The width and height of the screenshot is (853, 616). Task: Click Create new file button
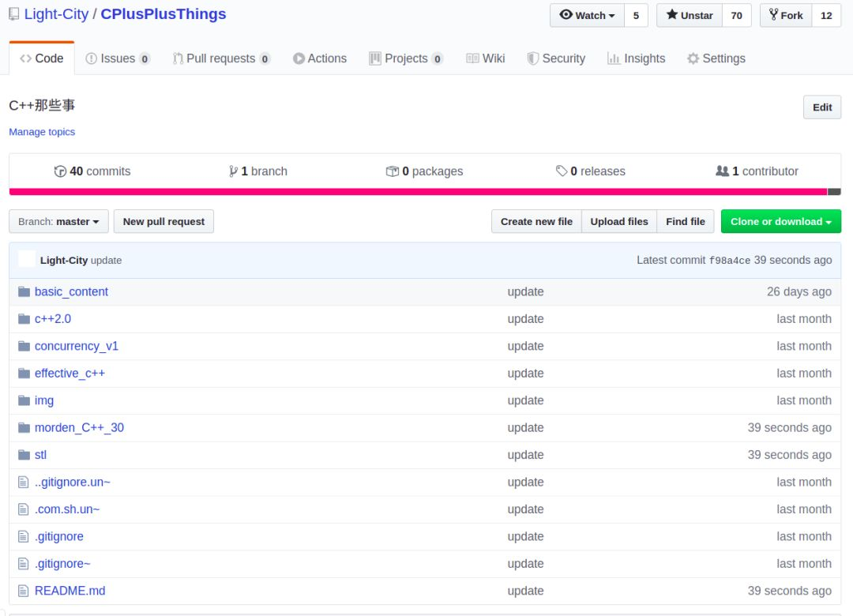tap(536, 221)
